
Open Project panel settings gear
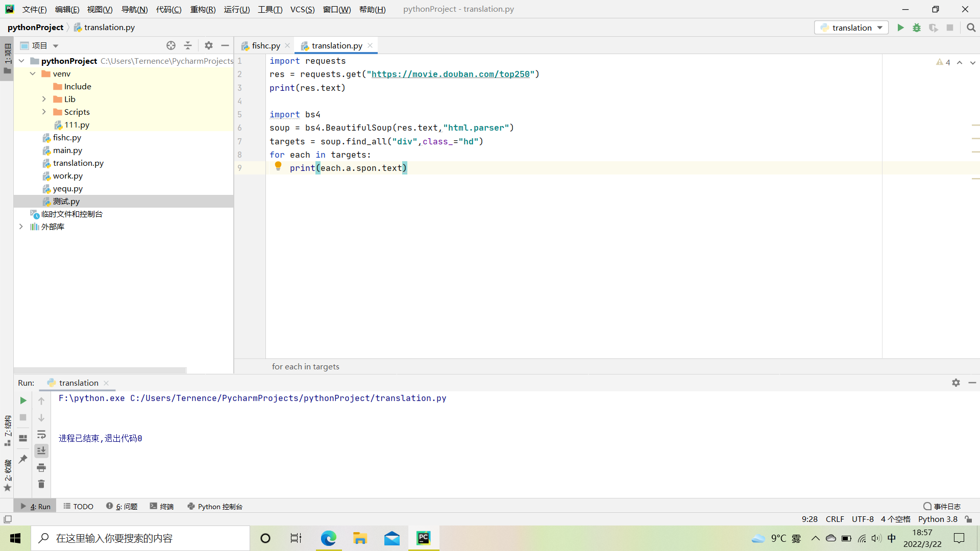point(209,45)
